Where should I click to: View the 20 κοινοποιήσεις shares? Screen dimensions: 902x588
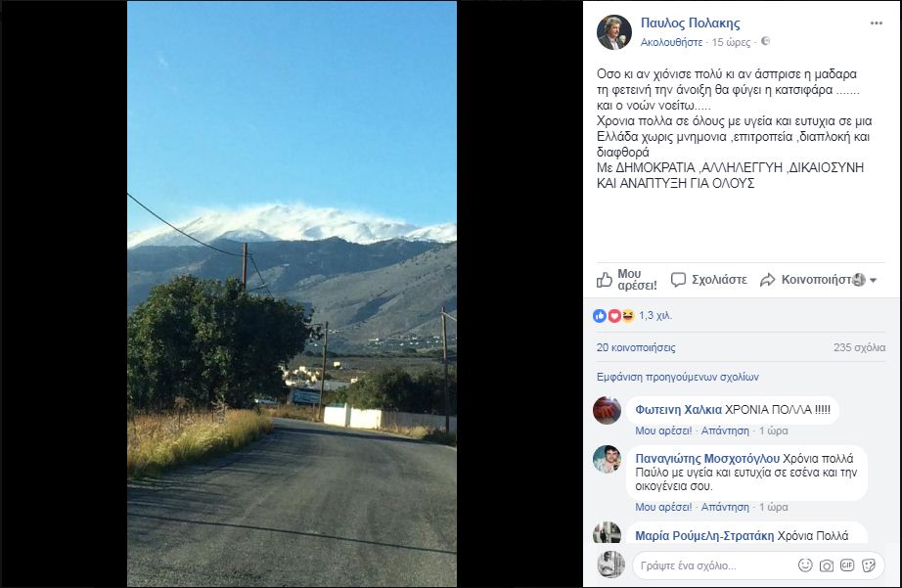click(636, 347)
